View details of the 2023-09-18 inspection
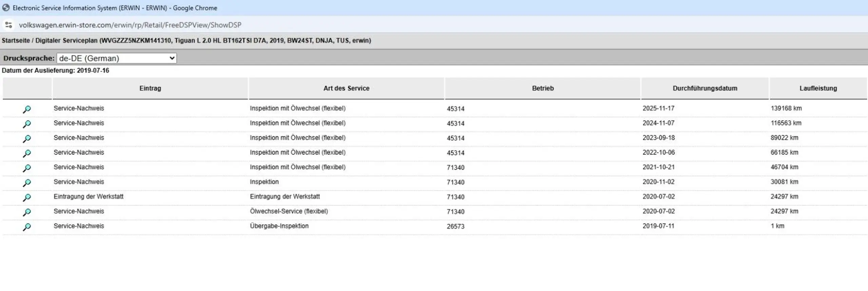The width and height of the screenshot is (868, 291). (x=27, y=139)
